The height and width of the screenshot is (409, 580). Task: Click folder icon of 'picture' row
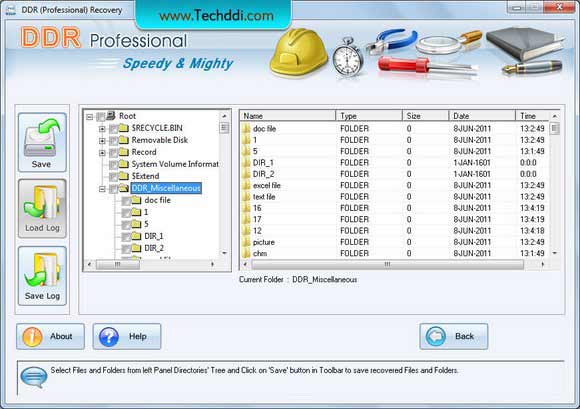click(x=246, y=242)
